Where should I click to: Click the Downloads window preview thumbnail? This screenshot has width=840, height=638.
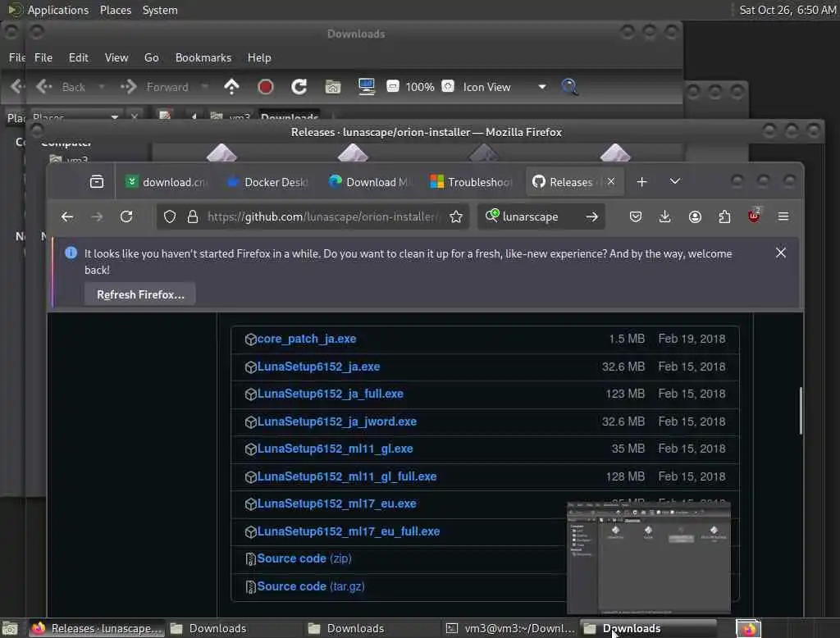click(649, 558)
